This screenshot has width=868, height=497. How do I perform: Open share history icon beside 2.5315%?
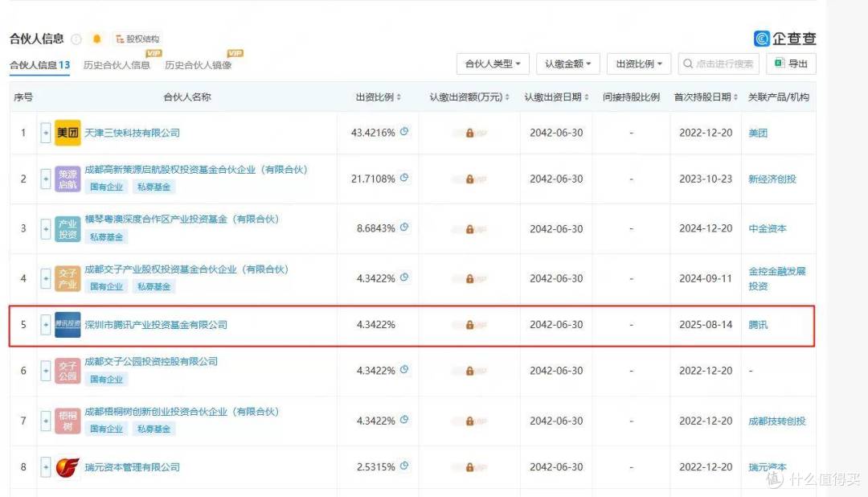click(404, 466)
